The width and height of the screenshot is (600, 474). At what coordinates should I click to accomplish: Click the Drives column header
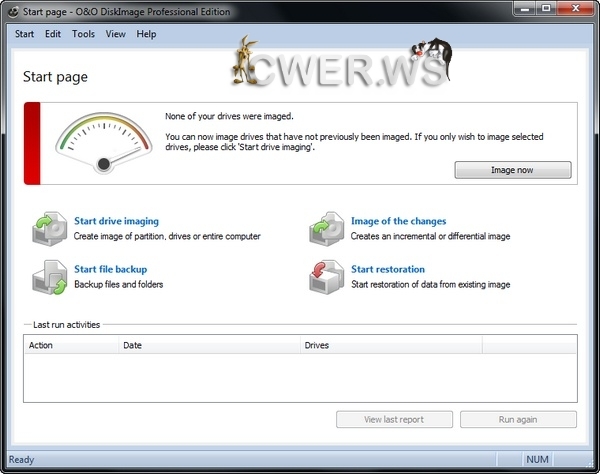point(392,345)
